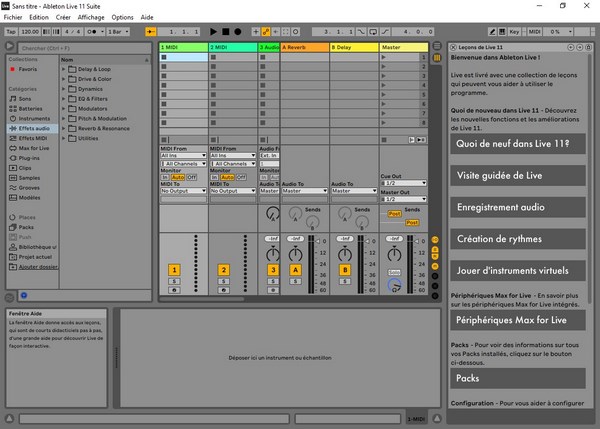Toggle MIDI Map Mode switch
Viewport: 600px width, 429px height.
[x=534, y=32]
